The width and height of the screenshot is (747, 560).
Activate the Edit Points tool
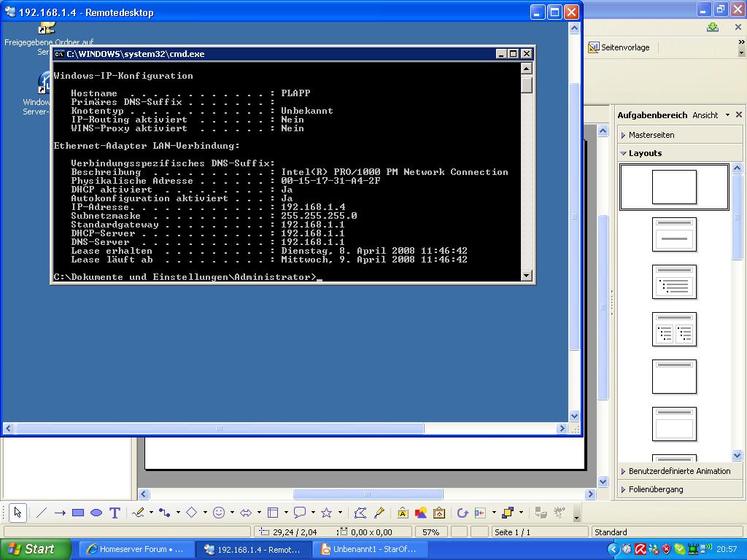(360, 513)
